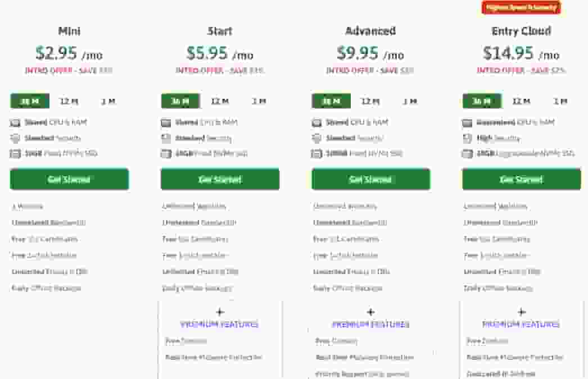The image size is (588, 379).
Task: Select 36 M billing on Entry Cloud plan
Action: tap(482, 101)
